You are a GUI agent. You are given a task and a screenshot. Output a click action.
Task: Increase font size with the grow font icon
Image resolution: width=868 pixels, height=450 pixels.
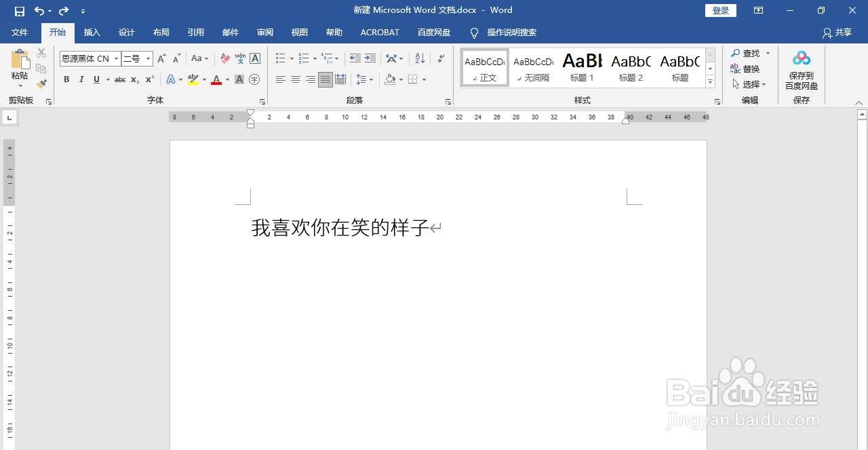[x=161, y=59]
